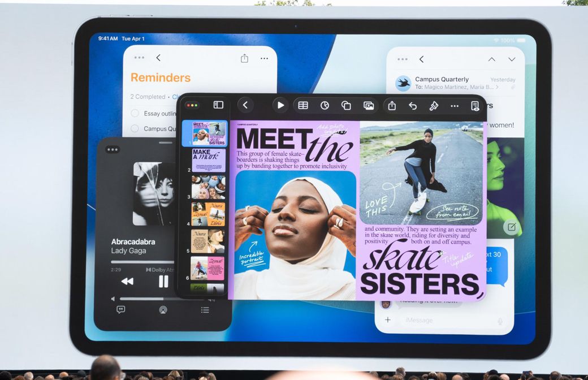Click the iPad battery status indicator
The width and height of the screenshot is (588, 380).
click(521, 40)
